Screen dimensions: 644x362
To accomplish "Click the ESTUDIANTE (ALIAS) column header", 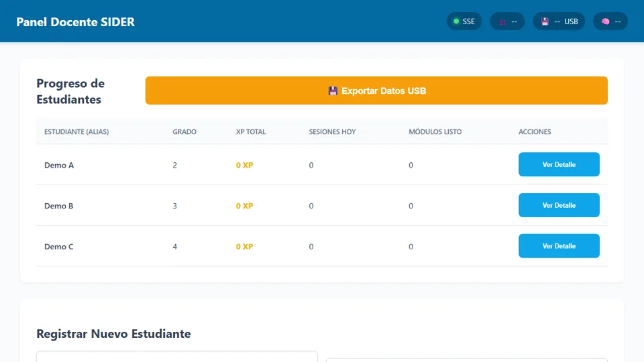I will (76, 132).
